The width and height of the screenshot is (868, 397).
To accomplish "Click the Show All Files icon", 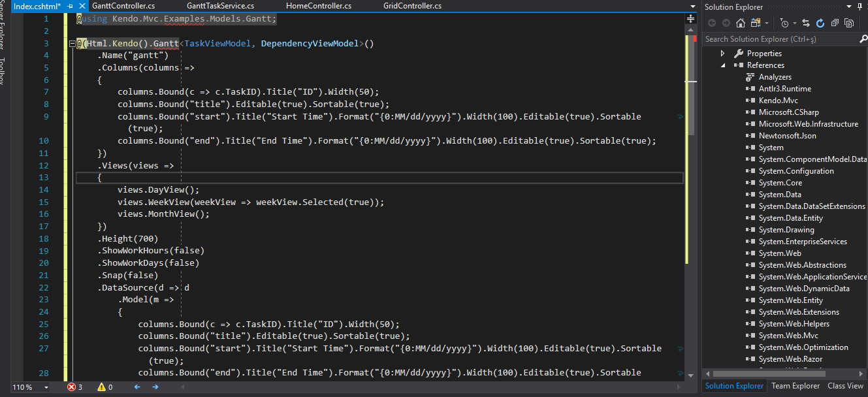I will (x=849, y=24).
